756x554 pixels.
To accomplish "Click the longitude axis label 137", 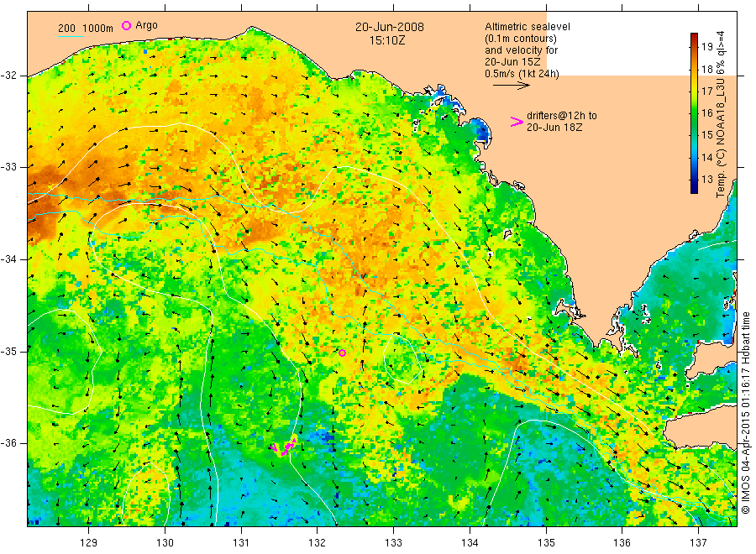I will tap(698, 542).
